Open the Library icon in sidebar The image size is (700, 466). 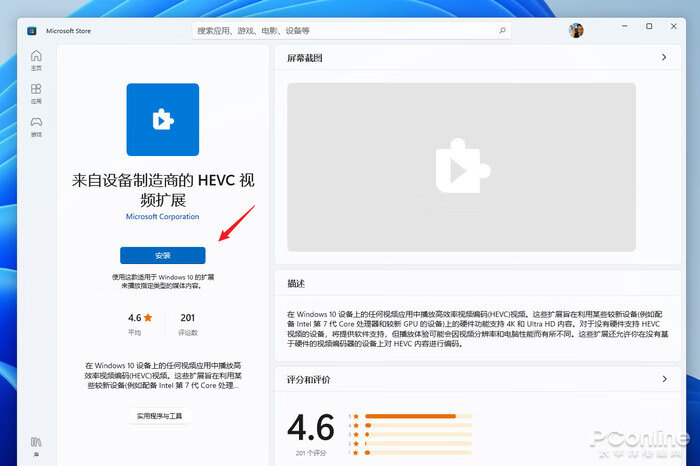coord(36,446)
